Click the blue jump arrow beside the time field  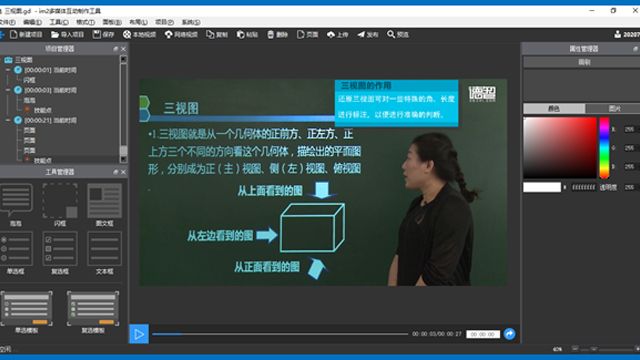tap(509, 334)
